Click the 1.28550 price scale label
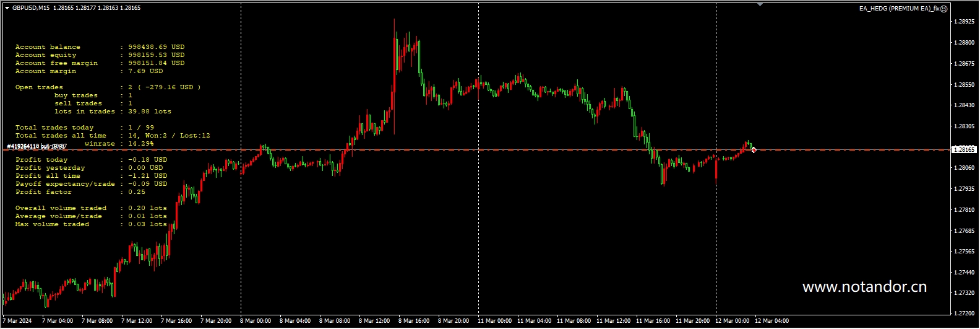980x329 pixels. tap(964, 84)
